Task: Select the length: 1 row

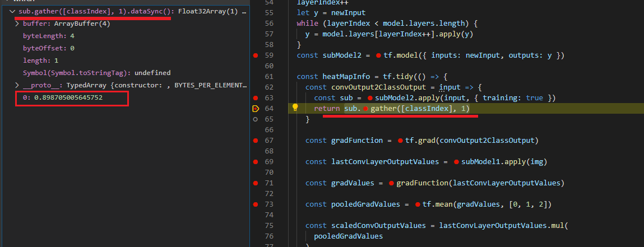Action: pos(125,60)
